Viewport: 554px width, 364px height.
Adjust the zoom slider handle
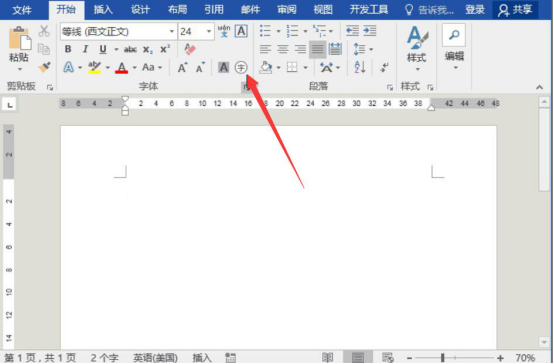pos(442,358)
